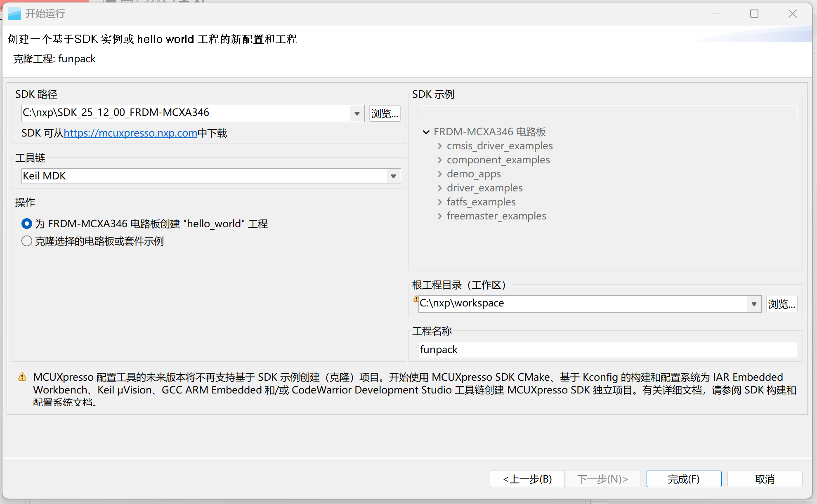Viewport: 817px width, 504px height.
Task: Select the fatfs_examples tree item
Action: pyautogui.click(x=481, y=202)
